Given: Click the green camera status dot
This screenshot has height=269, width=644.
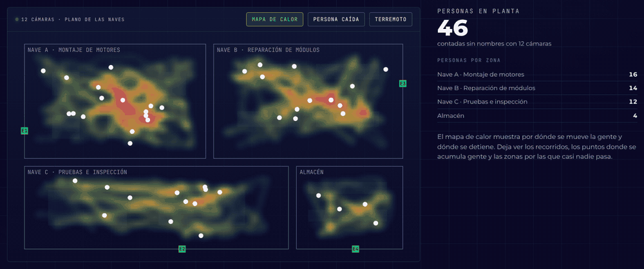Looking at the screenshot, I should 17,19.
